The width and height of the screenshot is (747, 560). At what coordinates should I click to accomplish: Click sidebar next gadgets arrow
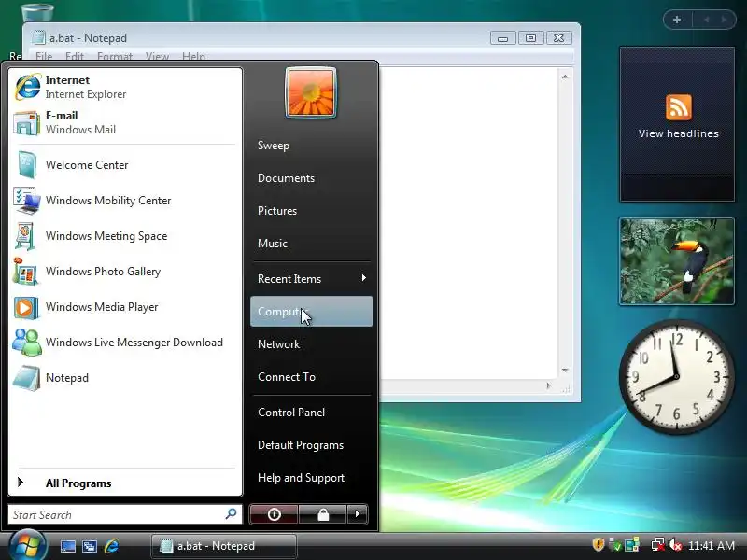tap(724, 20)
